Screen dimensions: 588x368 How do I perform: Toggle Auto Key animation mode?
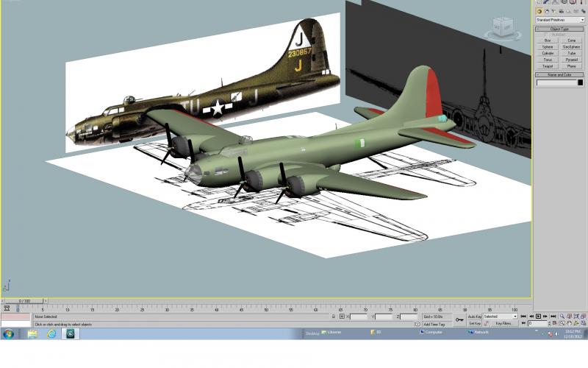click(x=474, y=316)
